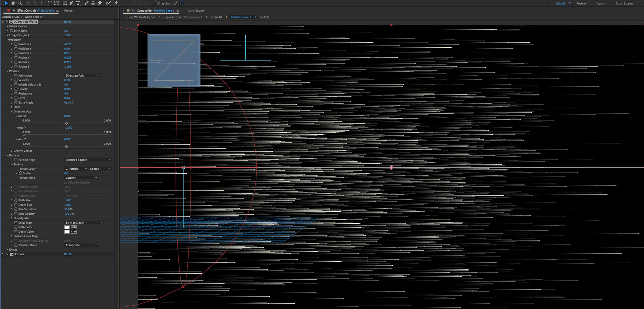Select the Zoom magnifier tool

pos(20,3)
